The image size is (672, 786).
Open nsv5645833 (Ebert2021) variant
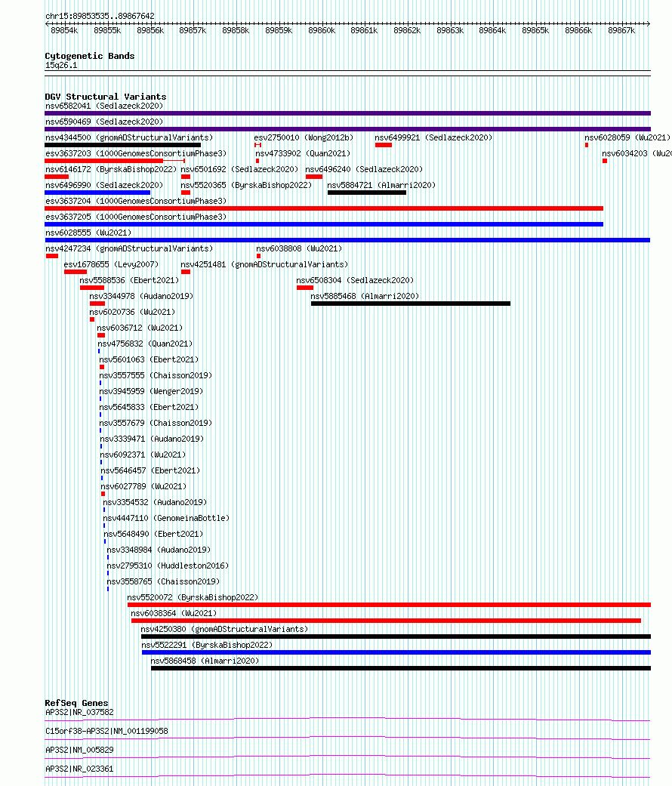(x=149, y=408)
